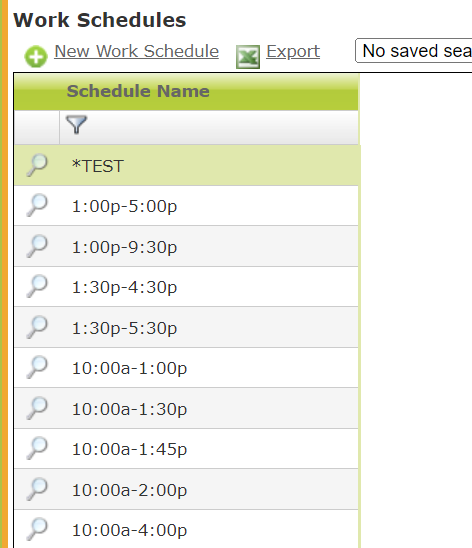Open the magnifier for 1:30p-4:30p

[x=37, y=286]
